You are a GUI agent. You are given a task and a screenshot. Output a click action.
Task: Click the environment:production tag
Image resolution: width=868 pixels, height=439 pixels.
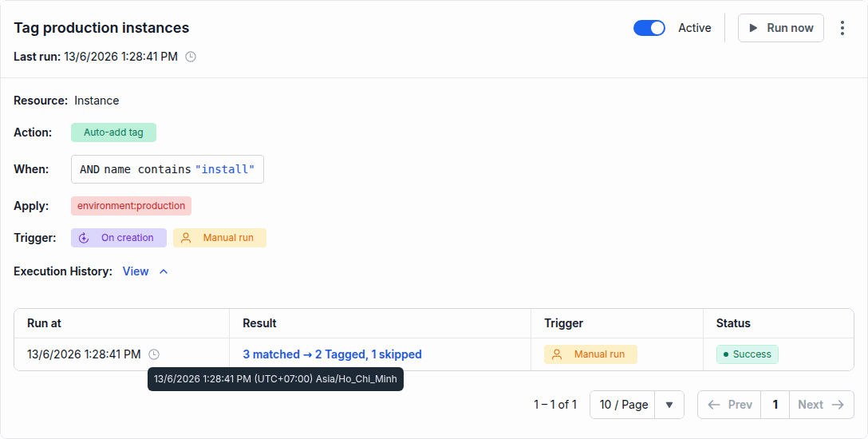tap(131, 205)
